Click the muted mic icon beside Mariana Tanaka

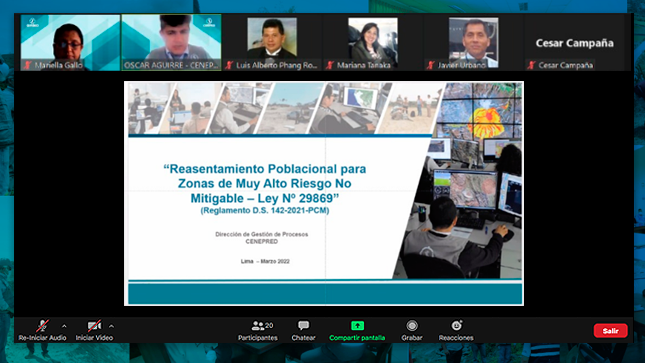pos(330,65)
